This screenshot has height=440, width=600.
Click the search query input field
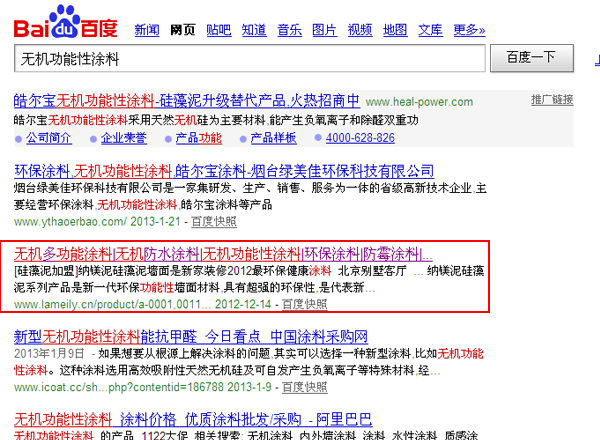(250, 59)
